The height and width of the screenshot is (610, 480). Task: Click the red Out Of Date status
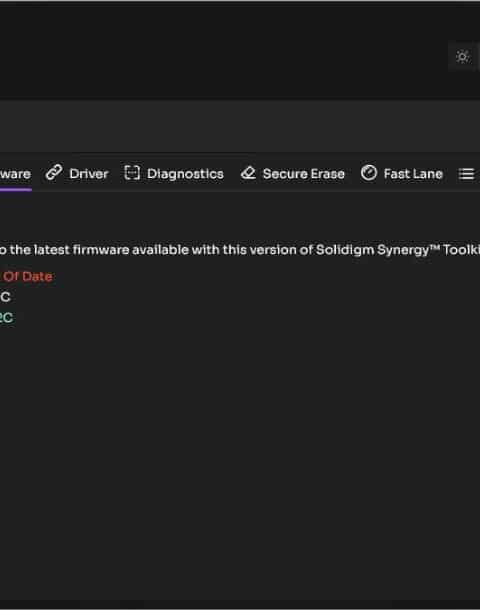[26, 276]
